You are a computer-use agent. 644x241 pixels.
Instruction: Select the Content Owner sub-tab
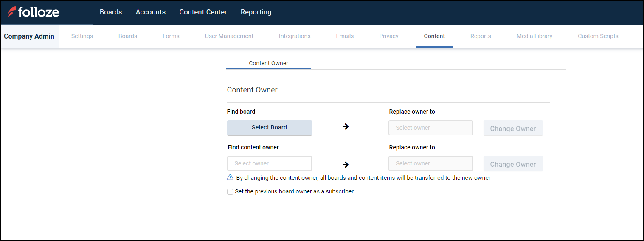click(268, 63)
